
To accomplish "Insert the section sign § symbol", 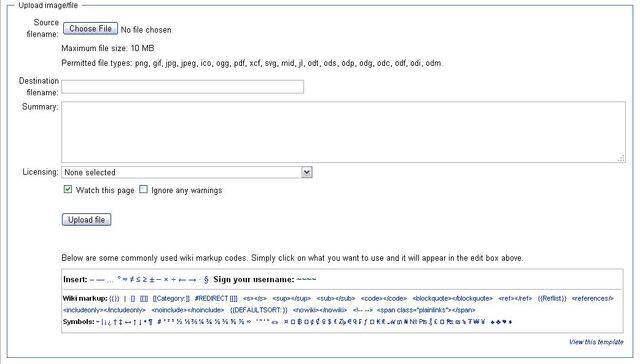I will pos(206,280).
